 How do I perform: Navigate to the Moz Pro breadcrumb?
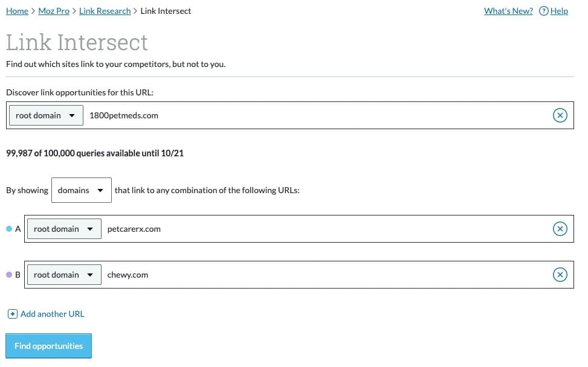pos(54,11)
